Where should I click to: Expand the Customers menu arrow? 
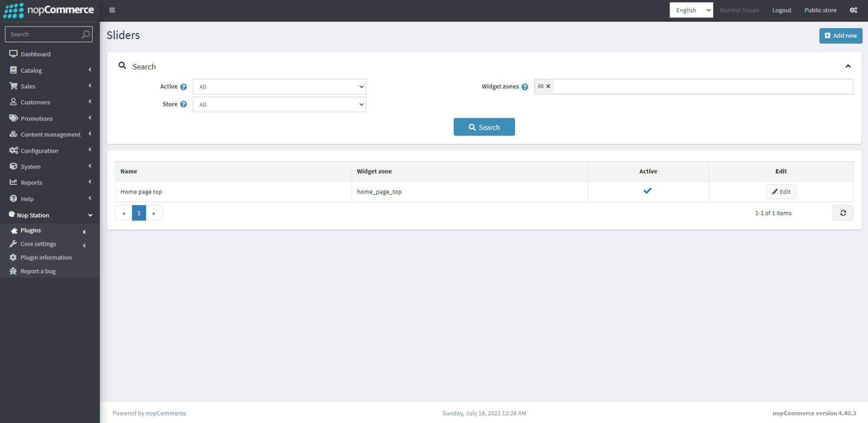coord(90,101)
